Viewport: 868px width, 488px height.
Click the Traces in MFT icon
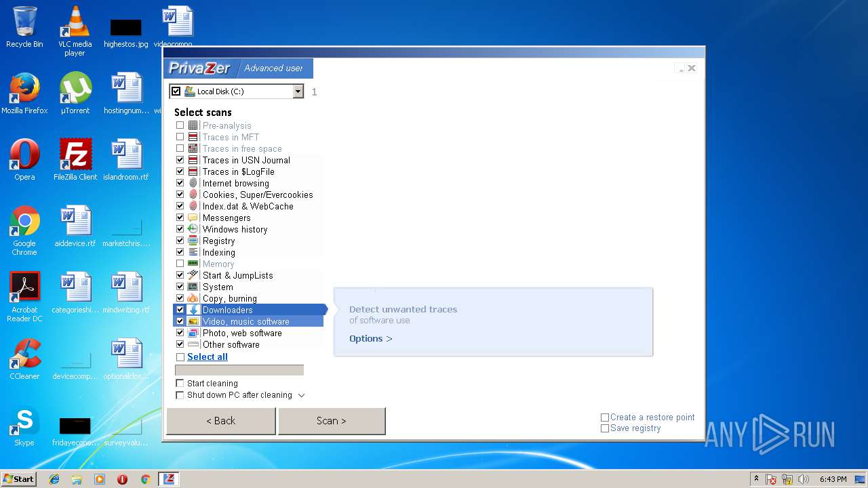point(193,137)
